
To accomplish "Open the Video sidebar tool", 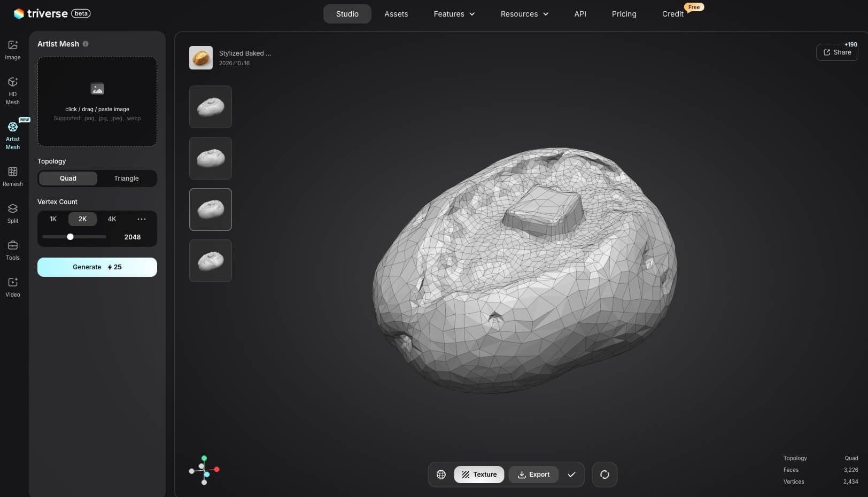I will [x=13, y=287].
